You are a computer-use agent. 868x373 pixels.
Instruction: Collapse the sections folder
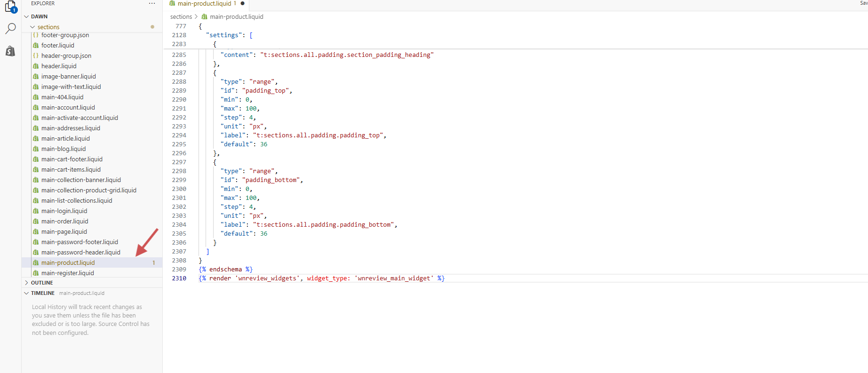point(32,27)
